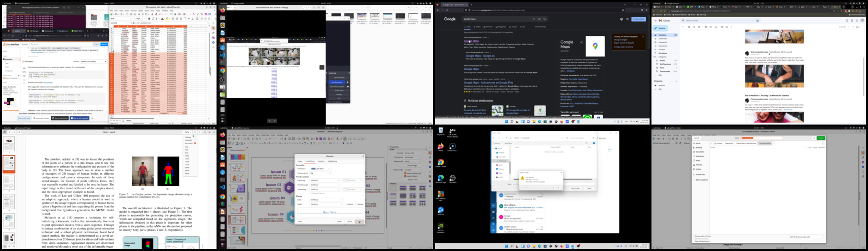Click the Ubuntu Software icon in Impress window dock
868x251 pixels.
click(224, 165)
